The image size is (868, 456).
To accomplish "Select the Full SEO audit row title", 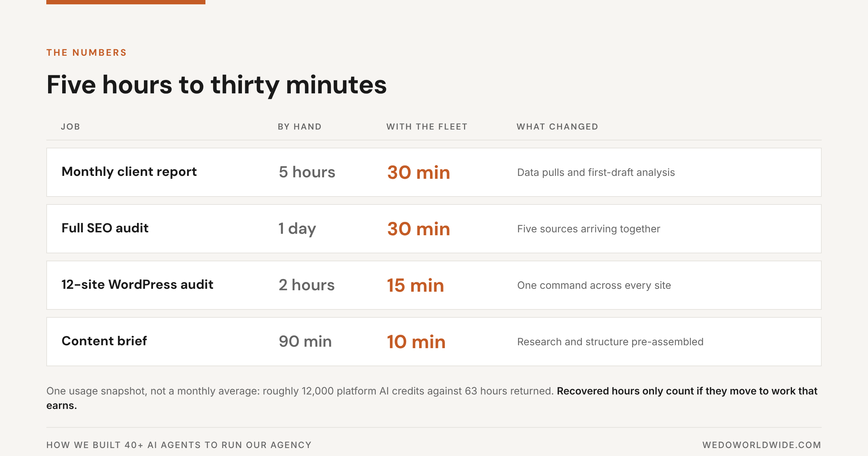I will pyautogui.click(x=105, y=228).
